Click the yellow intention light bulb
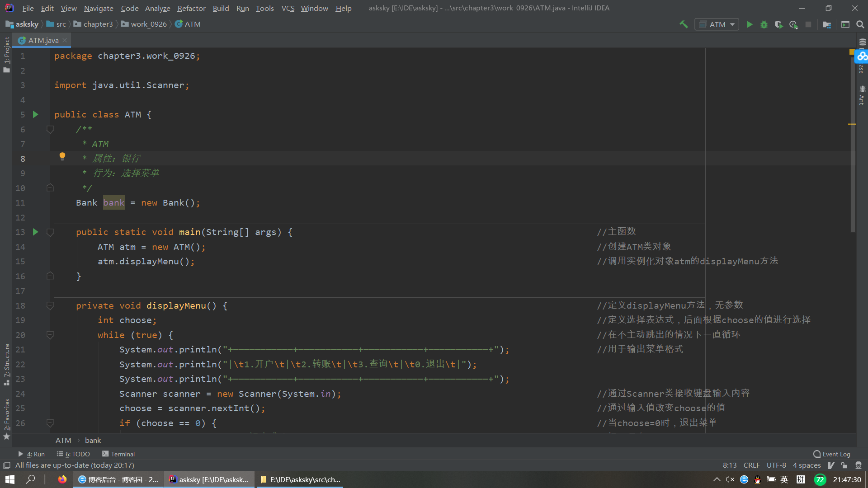The height and width of the screenshot is (488, 868). click(x=62, y=156)
